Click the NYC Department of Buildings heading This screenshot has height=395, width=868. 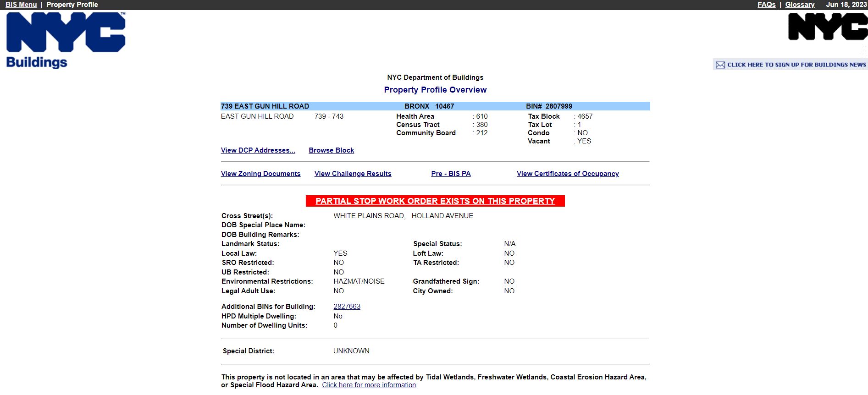(435, 77)
